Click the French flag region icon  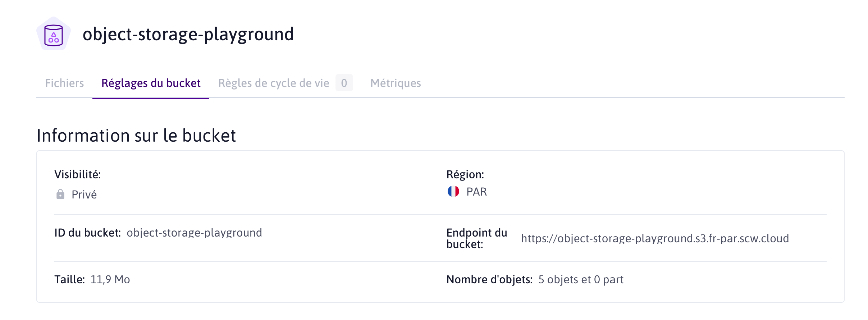pos(453,191)
